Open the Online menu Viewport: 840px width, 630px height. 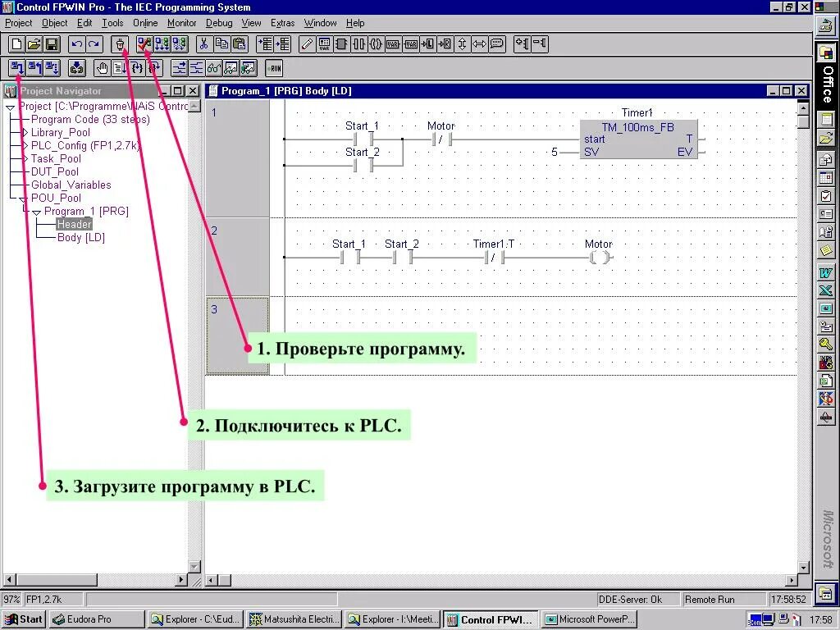click(x=145, y=22)
